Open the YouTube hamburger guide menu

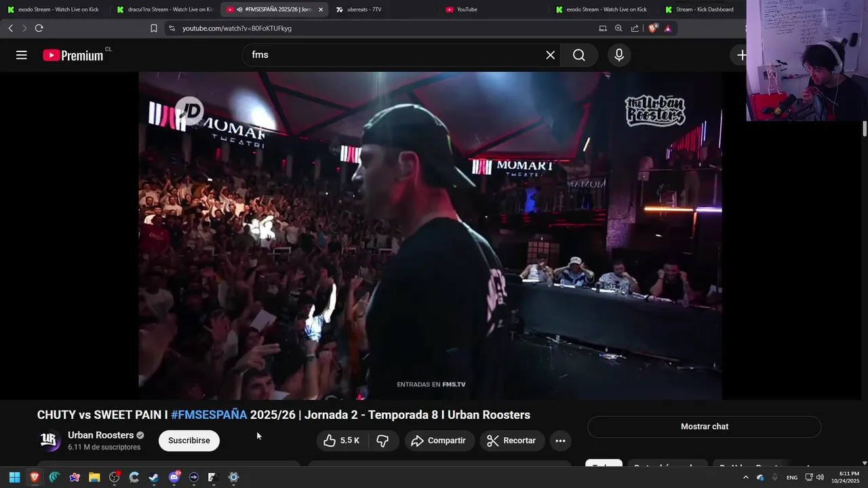pyautogui.click(x=22, y=55)
